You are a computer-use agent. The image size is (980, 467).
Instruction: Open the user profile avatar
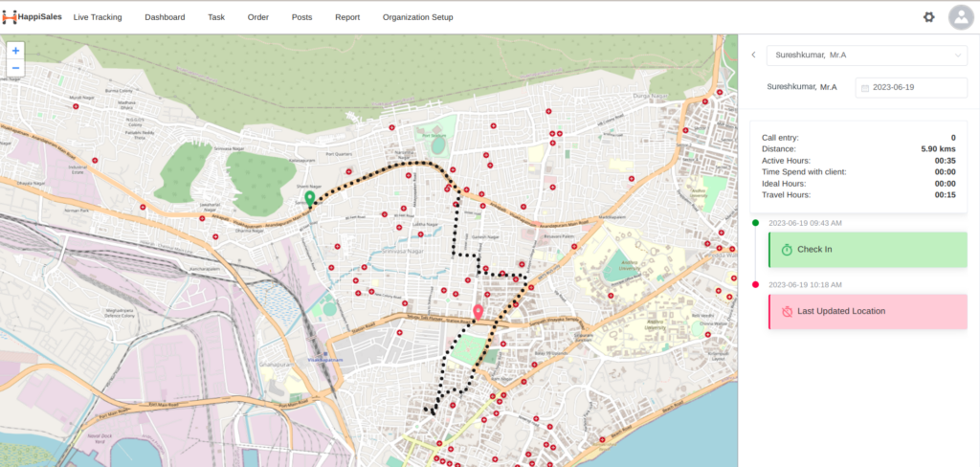961,17
